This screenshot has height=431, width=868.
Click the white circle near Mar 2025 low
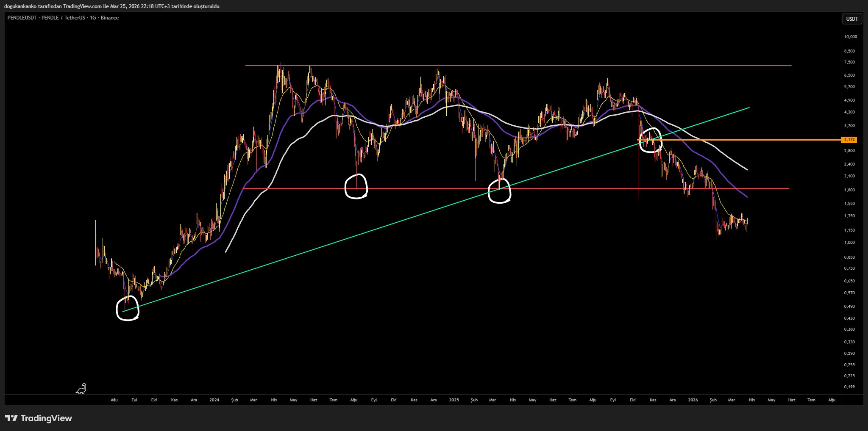point(500,191)
